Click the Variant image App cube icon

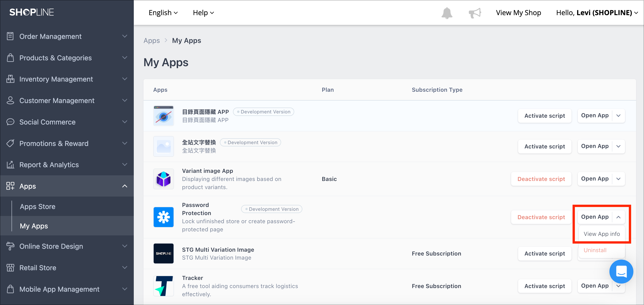tap(164, 179)
